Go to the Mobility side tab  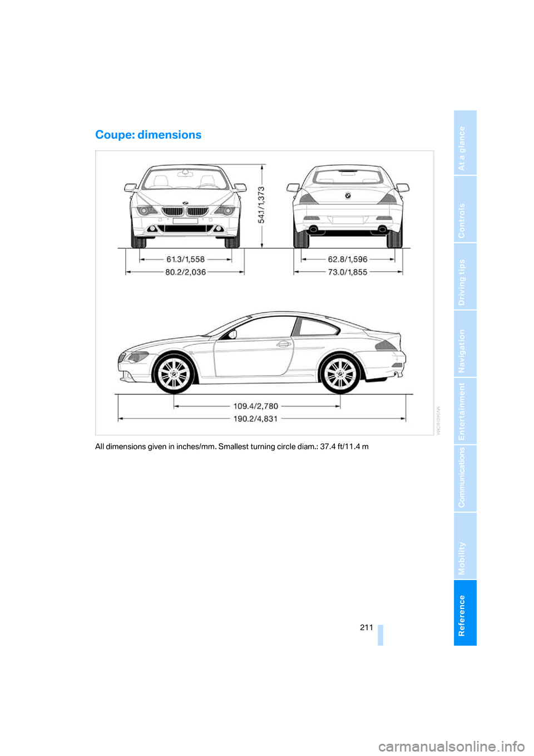tap(465, 546)
